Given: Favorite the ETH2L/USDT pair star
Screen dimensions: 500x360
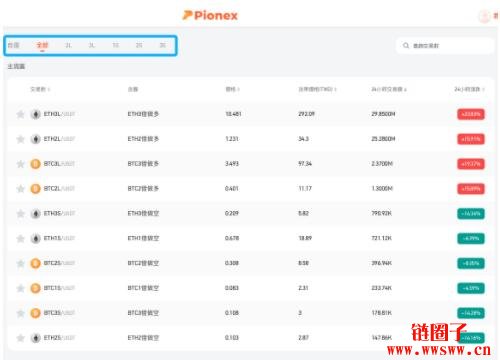Looking at the screenshot, I should tap(21, 139).
